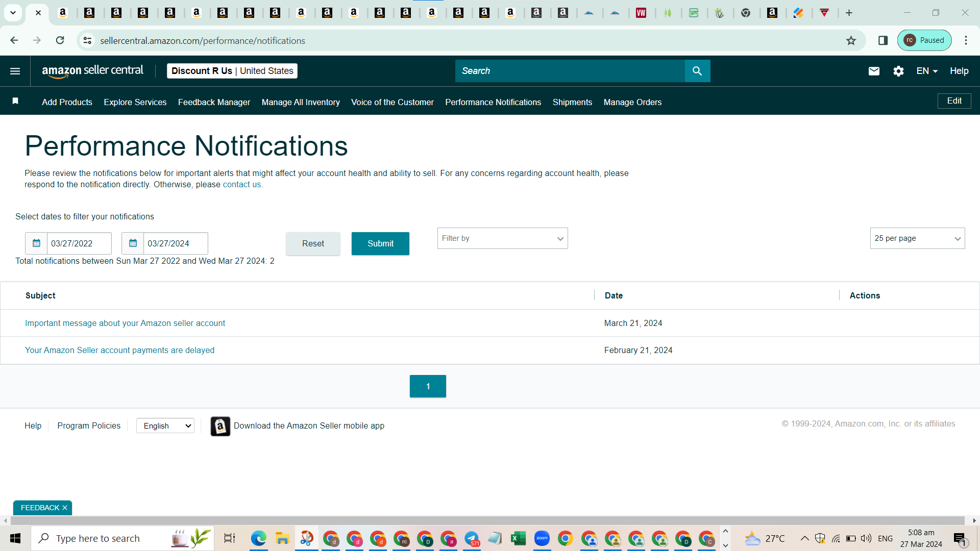
Task: Open the EN language dropdown
Action: (927, 71)
